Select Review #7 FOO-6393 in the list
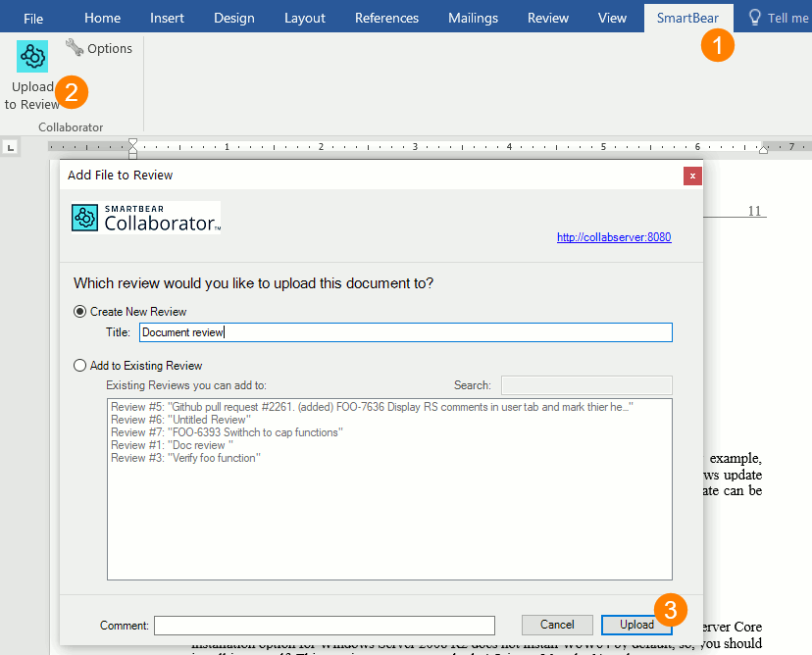 tap(226, 432)
